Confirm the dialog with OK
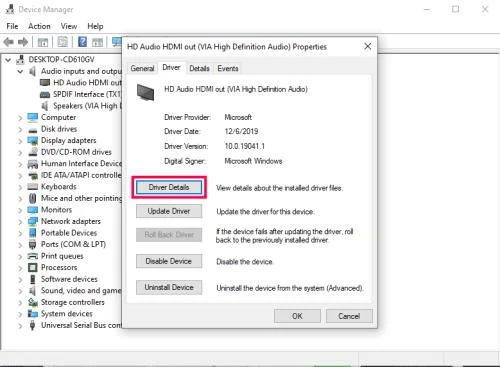Screen dimensions: 500x367 tap(297, 316)
